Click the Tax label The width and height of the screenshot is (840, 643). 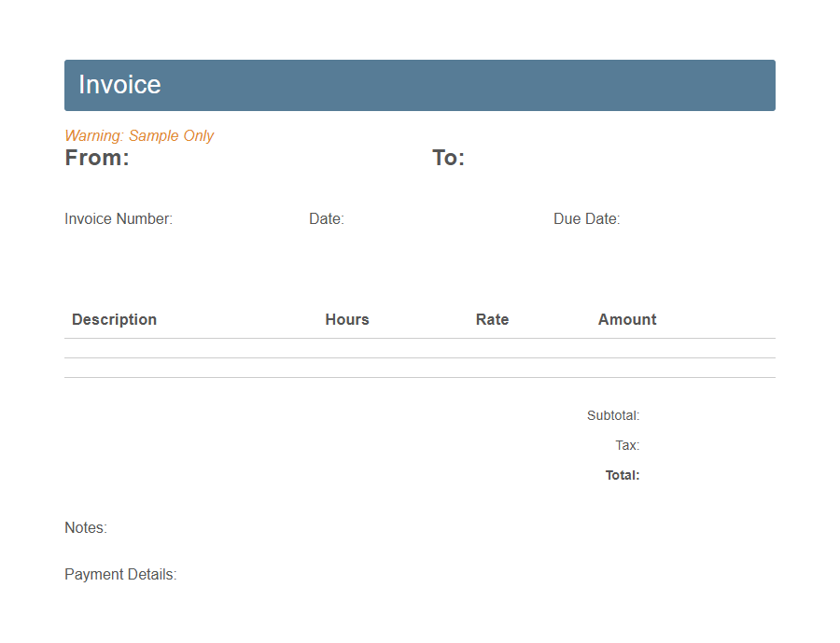pos(626,445)
